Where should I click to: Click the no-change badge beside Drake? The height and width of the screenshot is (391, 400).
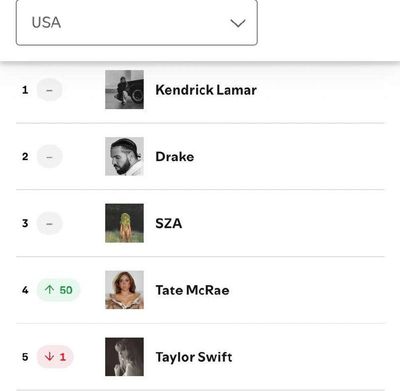[x=49, y=157]
